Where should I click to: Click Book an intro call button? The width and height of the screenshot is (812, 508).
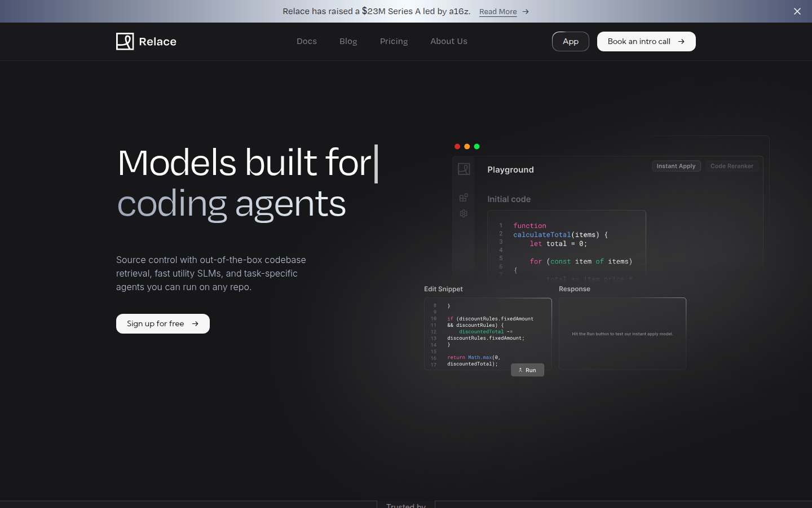click(646, 41)
